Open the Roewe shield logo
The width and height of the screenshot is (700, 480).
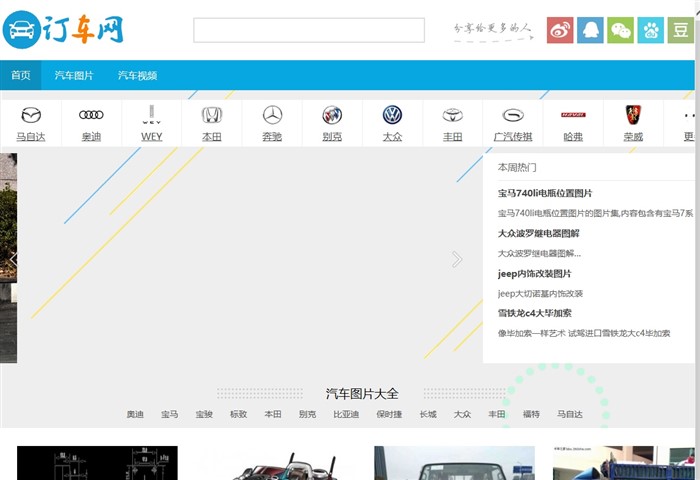click(633, 115)
